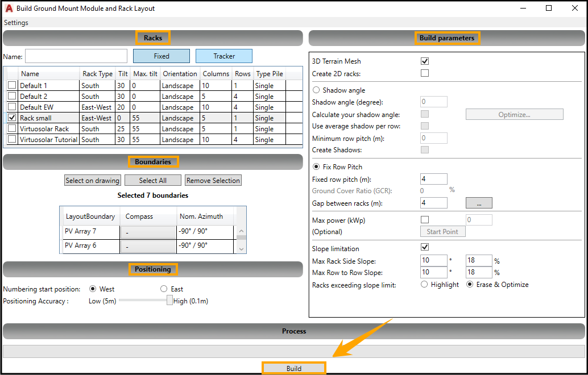
Task: Maximize the dialog window
Action: 549,9
